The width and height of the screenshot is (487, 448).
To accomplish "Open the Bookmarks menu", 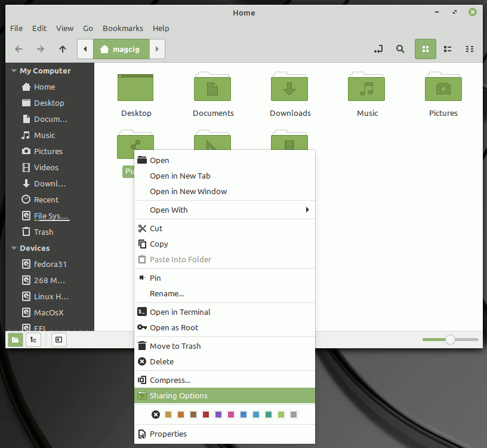I will tap(123, 28).
